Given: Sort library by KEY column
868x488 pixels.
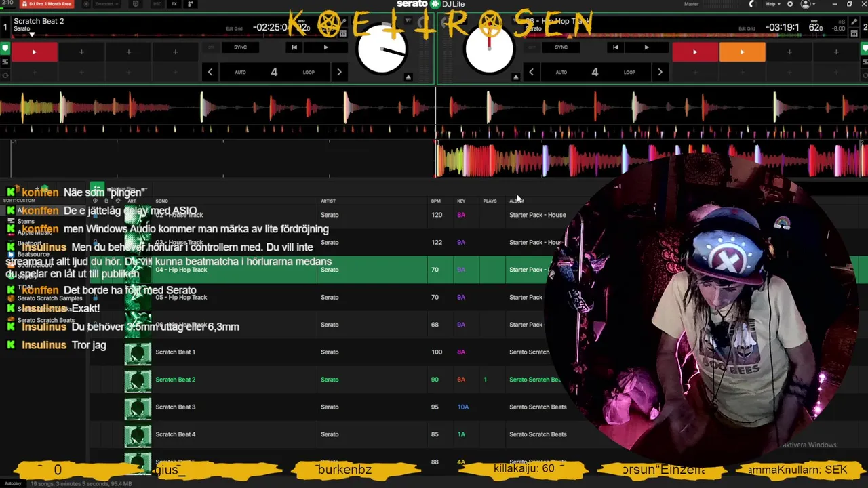Looking at the screenshot, I should tap(461, 201).
